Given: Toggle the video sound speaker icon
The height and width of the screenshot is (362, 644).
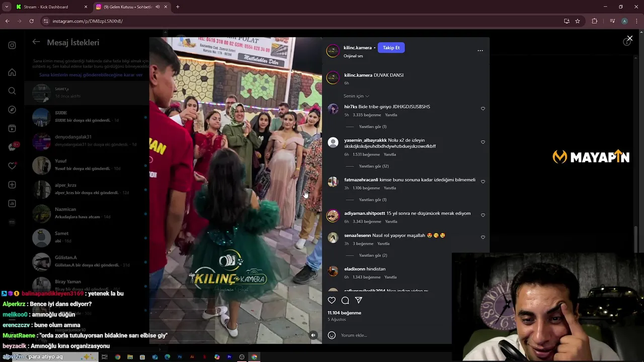Looking at the screenshot, I should pyautogui.click(x=313, y=335).
